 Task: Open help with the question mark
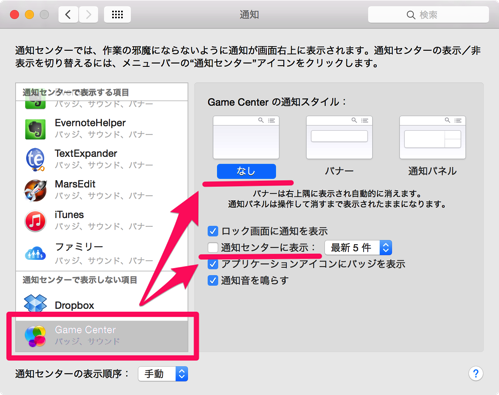476,374
